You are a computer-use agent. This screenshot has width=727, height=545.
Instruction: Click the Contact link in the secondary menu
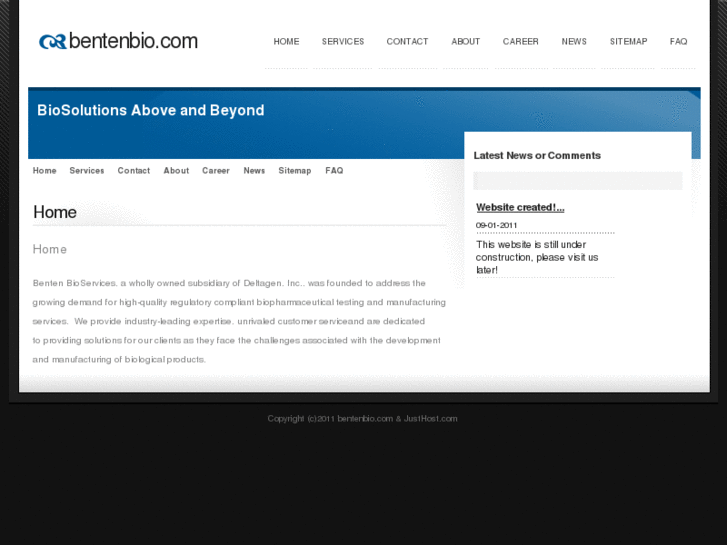click(134, 171)
